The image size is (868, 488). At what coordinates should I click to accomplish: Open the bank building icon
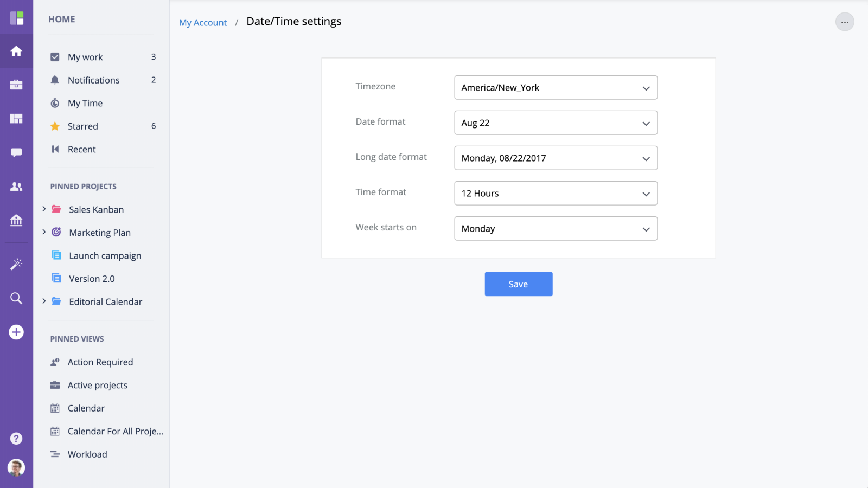click(16, 220)
